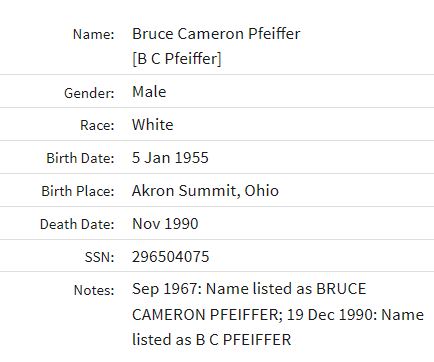Click the name Bruce Cameron Pfeiffer
Image resolution: width=434 pixels, height=362 pixels.
[x=216, y=34]
